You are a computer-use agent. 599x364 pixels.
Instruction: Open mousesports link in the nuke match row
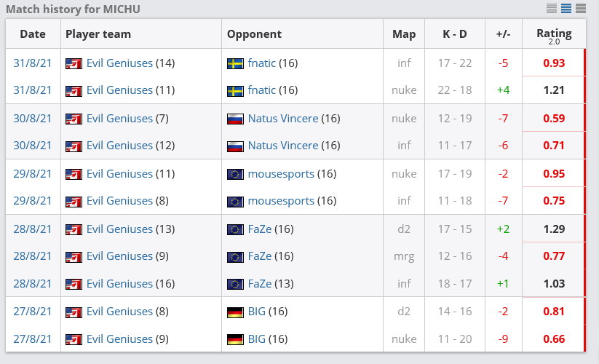point(281,174)
